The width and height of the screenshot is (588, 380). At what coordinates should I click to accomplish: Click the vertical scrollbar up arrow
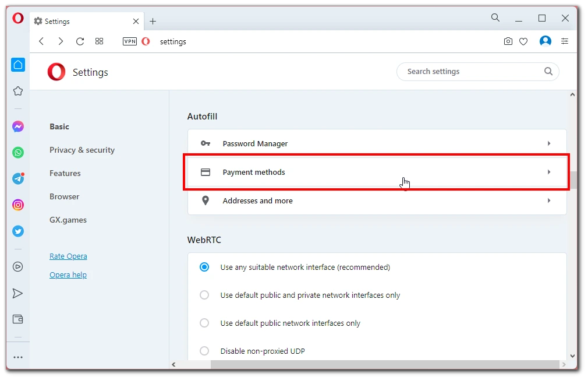572,94
